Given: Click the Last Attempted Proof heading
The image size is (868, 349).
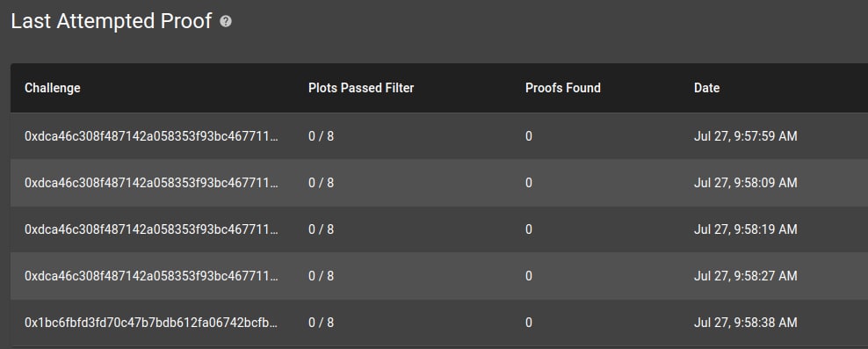Looking at the screenshot, I should click(x=112, y=21).
